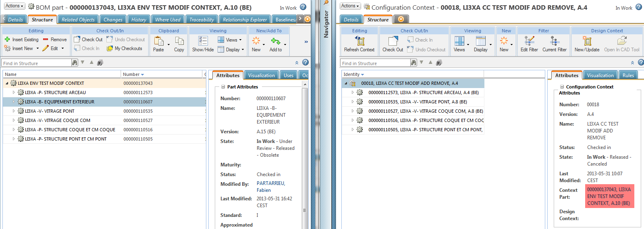The height and width of the screenshot is (229, 644).
Task: Open Visualization tab in BOM part pane
Action: pos(261,75)
